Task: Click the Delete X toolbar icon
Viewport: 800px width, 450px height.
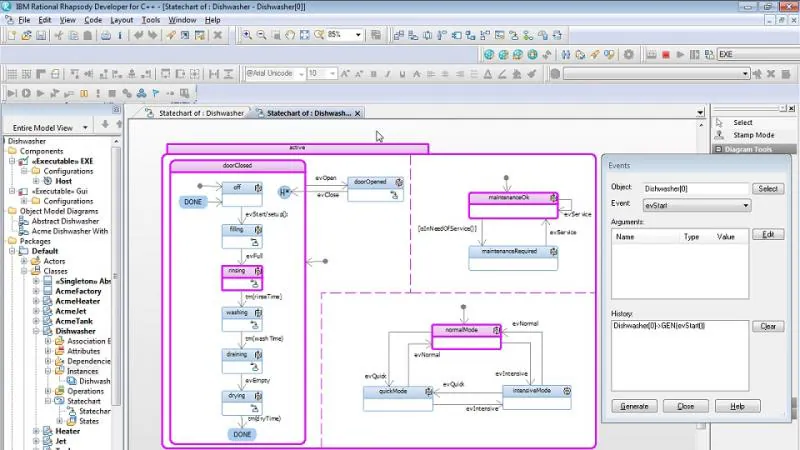Action: coord(217,35)
